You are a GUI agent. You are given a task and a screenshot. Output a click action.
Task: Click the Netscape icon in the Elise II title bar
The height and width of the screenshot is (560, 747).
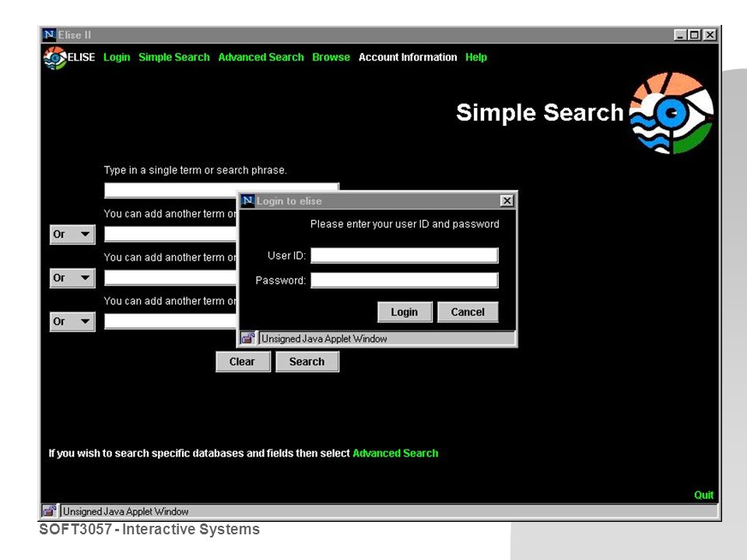point(49,35)
